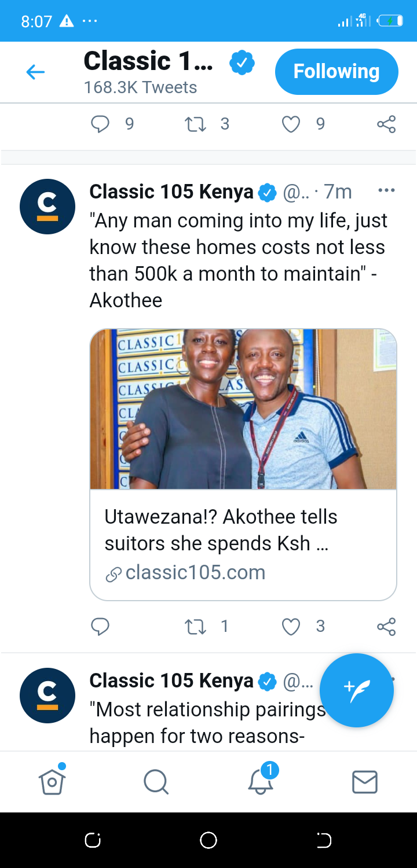Viewport: 417px width, 868px height.
Task: Open Notifications with 1 new alert
Action: point(261,779)
